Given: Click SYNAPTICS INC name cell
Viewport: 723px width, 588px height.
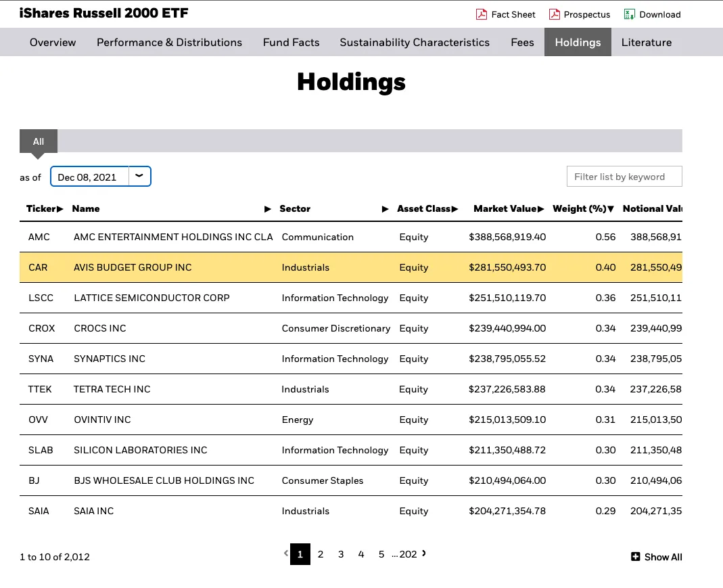Looking at the screenshot, I should (110, 359).
